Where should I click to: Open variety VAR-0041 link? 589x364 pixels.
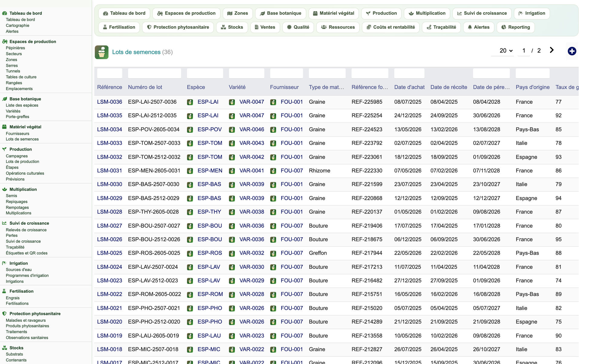click(252, 171)
